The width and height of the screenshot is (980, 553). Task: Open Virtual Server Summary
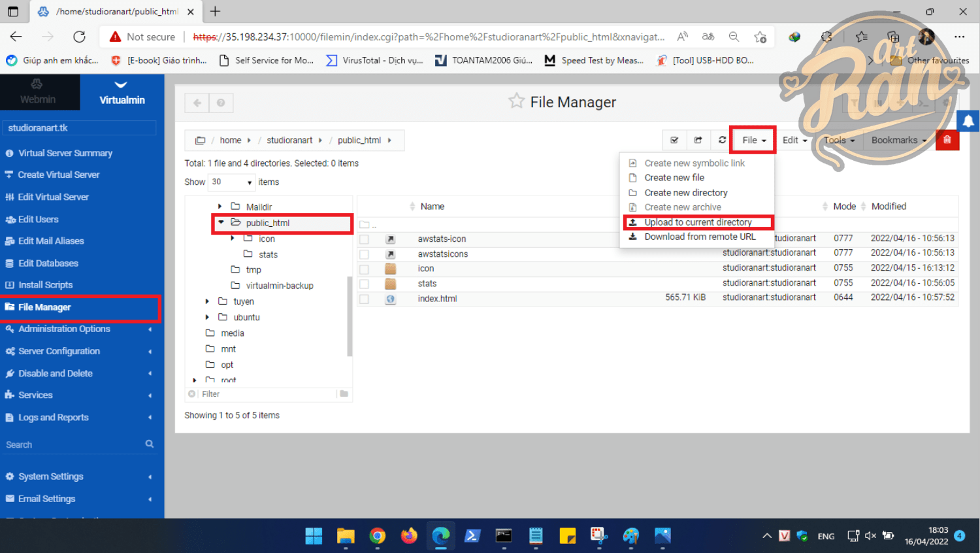pos(65,153)
